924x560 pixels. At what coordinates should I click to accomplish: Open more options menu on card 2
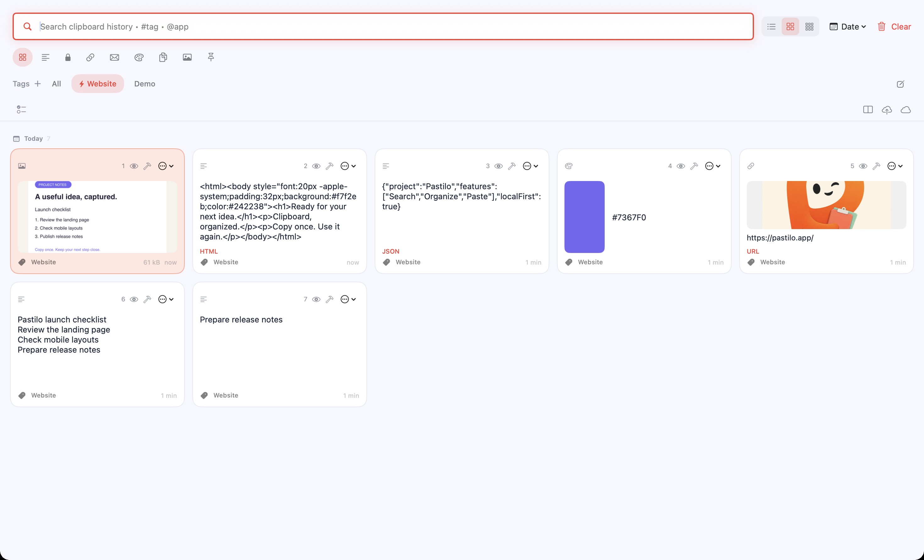coord(348,166)
